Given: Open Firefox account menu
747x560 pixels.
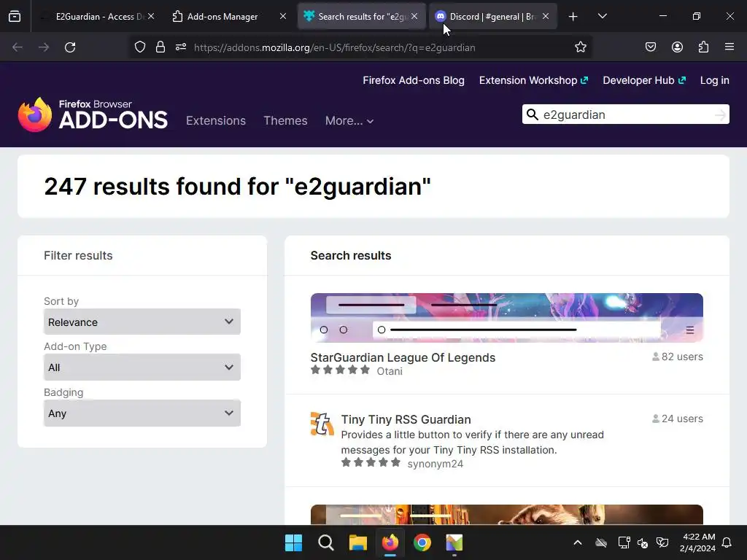Looking at the screenshot, I should (677, 47).
